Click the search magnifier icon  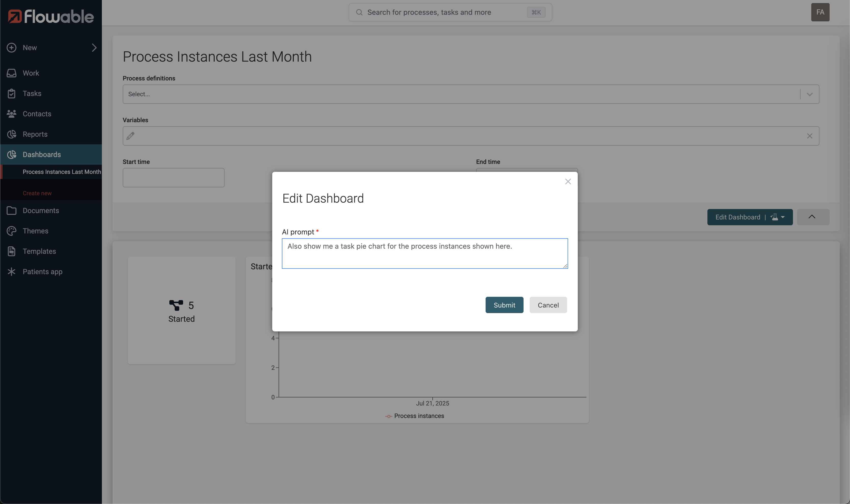click(x=359, y=12)
